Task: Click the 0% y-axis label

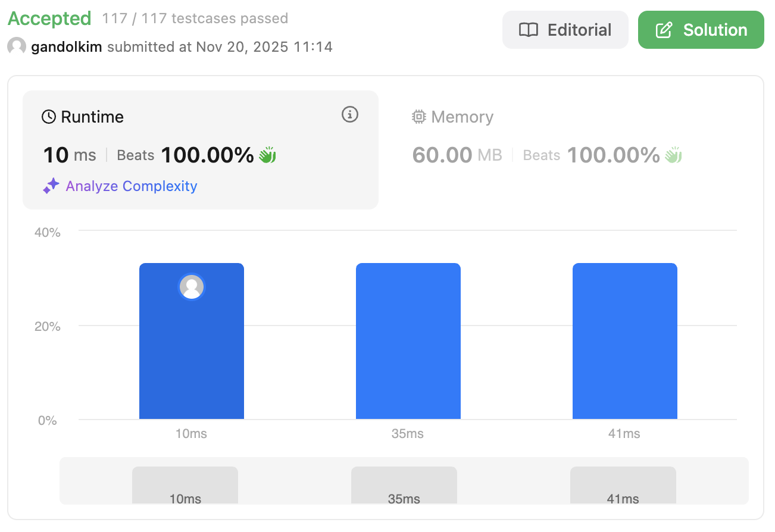Action: coord(48,420)
